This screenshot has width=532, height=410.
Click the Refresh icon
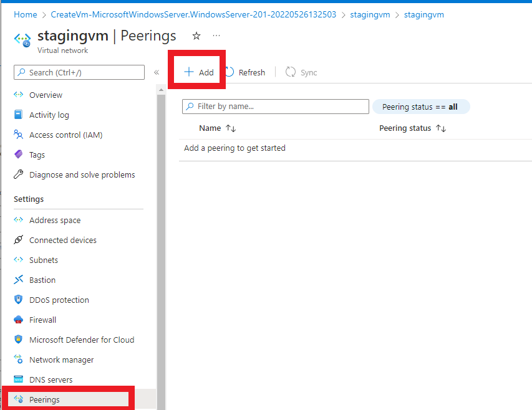tap(229, 72)
